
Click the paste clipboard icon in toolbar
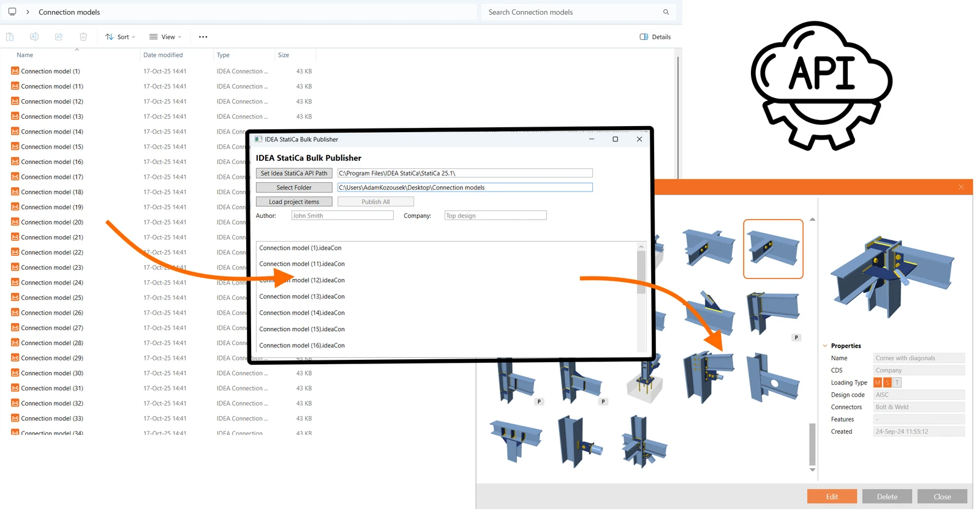pos(10,37)
